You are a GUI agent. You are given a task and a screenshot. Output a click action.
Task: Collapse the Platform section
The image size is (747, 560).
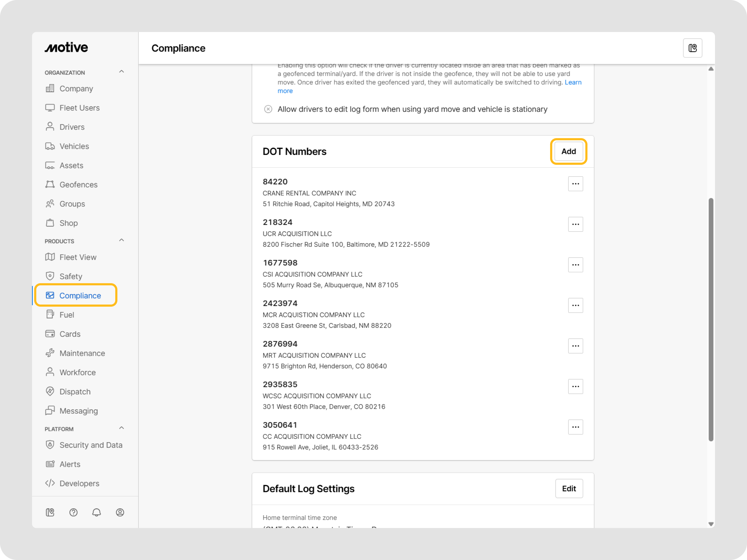[x=122, y=428]
